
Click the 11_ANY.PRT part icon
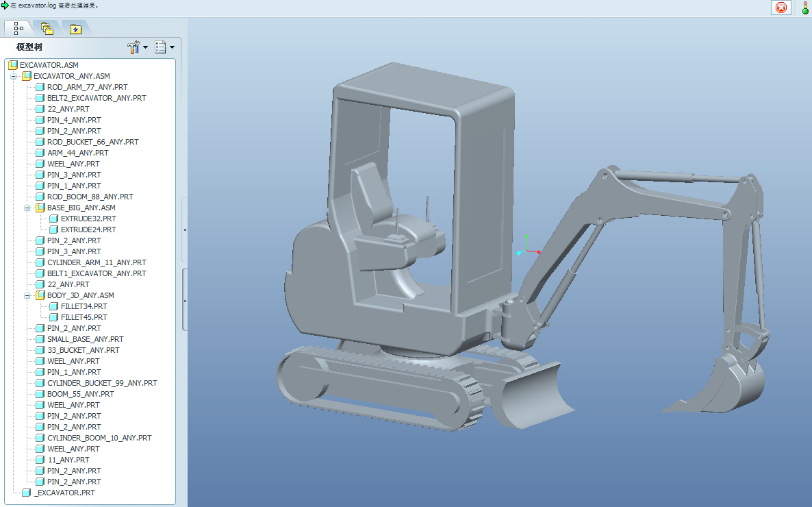(40, 460)
